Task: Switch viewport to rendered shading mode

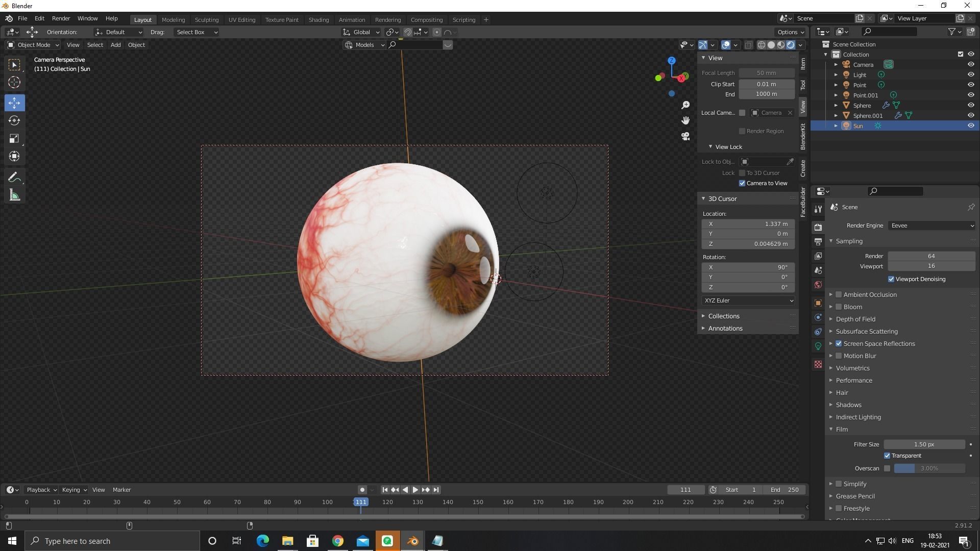Action: click(x=791, y=45)
